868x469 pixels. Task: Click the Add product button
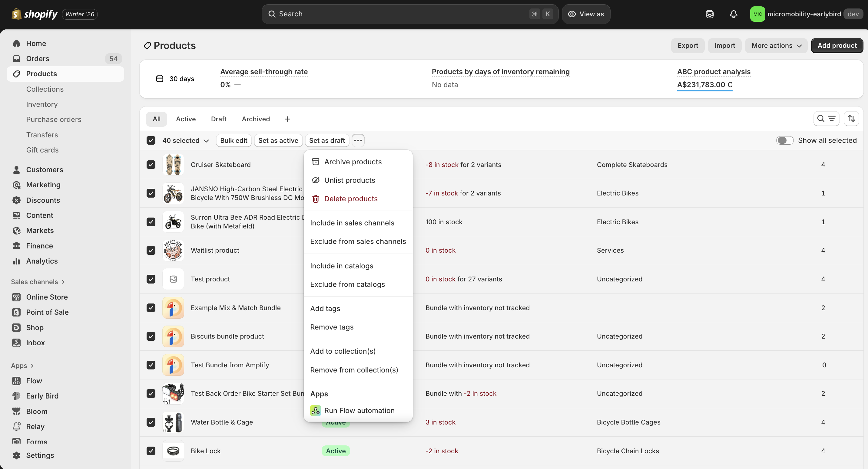(x=837, y=45)
